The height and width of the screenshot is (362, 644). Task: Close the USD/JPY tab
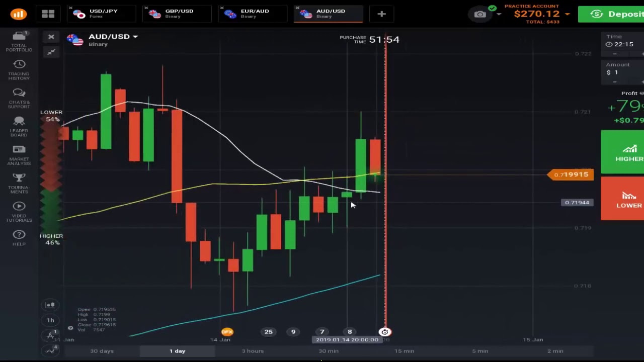(70, 8)
